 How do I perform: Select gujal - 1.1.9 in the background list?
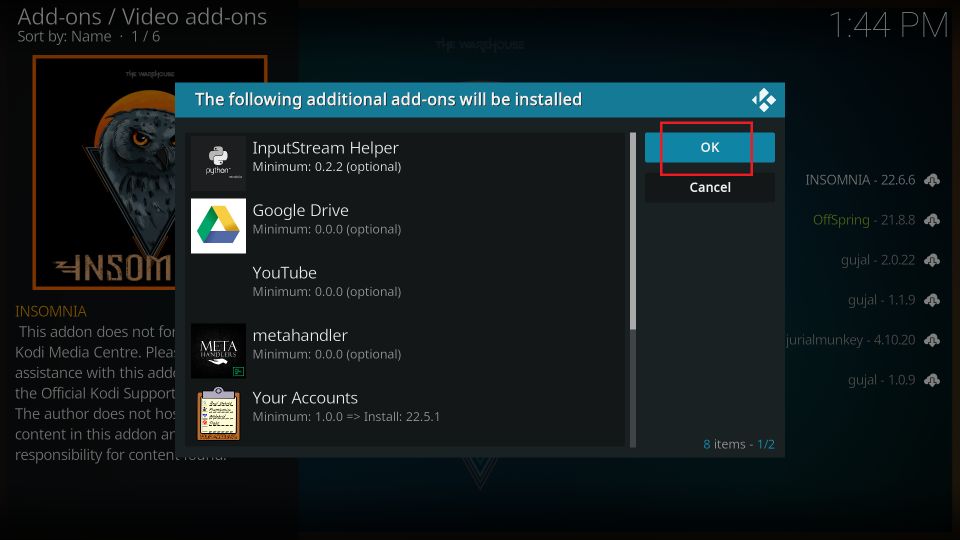tap(882, 300)
